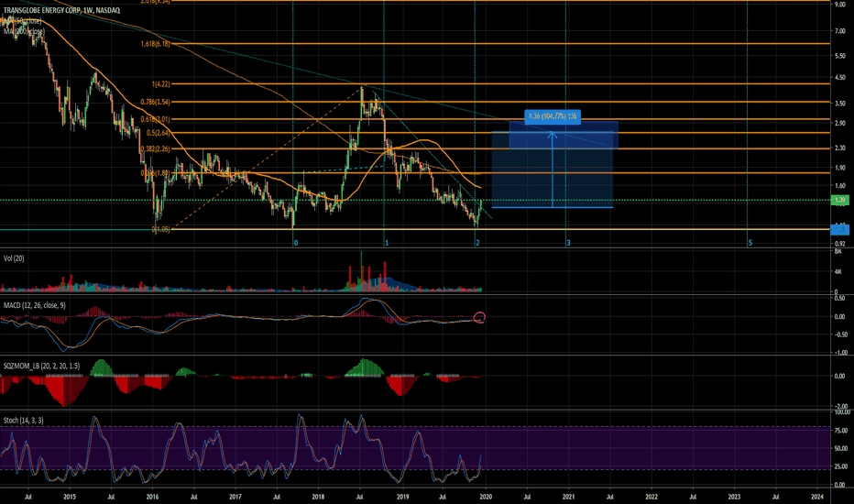Click 0.50 on the MACD axis
Image resolution: width=854 pixels, height=504 pixels.
pyautogui.click(x=840, y=299)
